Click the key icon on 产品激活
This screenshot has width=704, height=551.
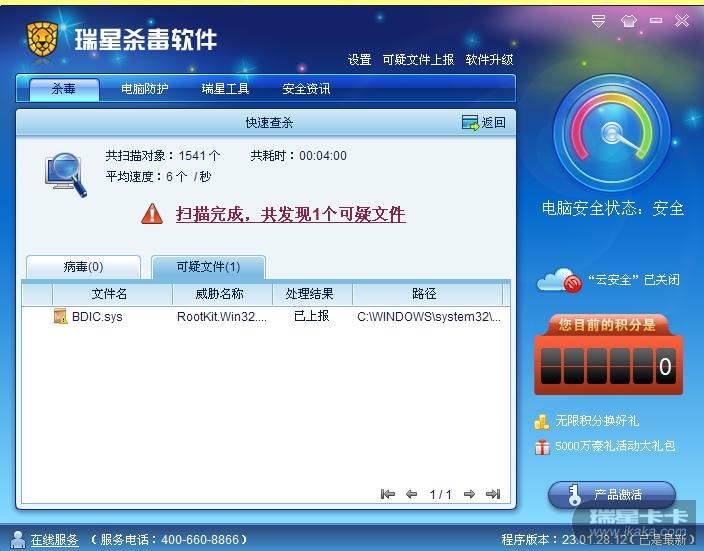[574, 495]
